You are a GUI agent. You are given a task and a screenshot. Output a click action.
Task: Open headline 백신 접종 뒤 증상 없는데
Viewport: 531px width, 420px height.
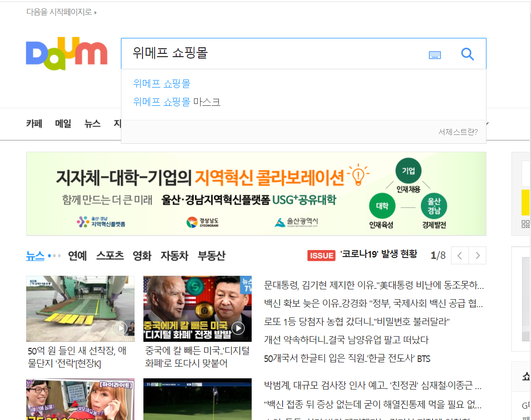(373, 404)
